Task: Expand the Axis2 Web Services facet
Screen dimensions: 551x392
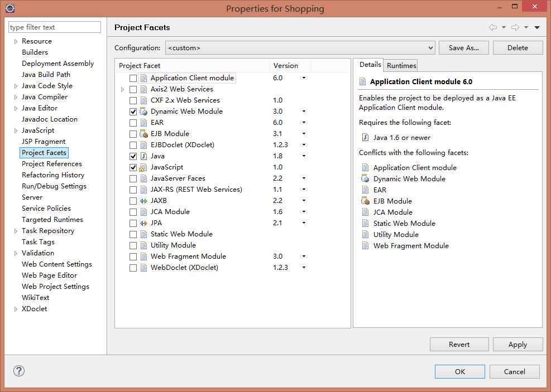Action: [123, 89]
